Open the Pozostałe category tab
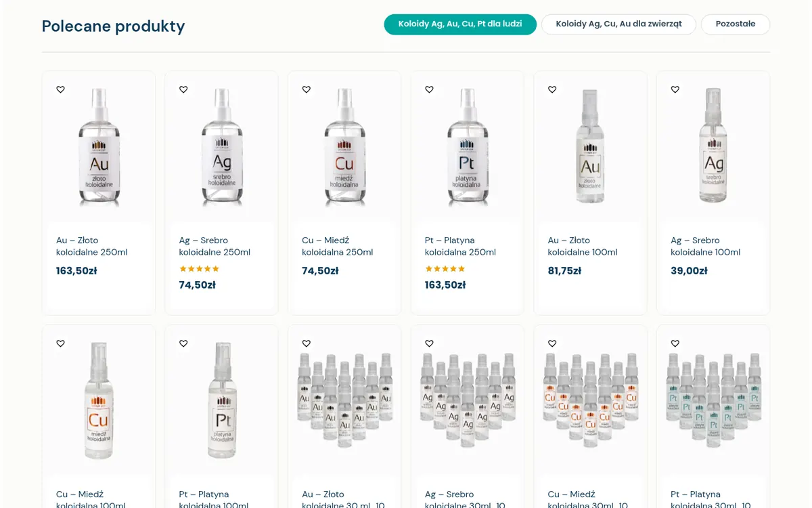 (736, 24)
